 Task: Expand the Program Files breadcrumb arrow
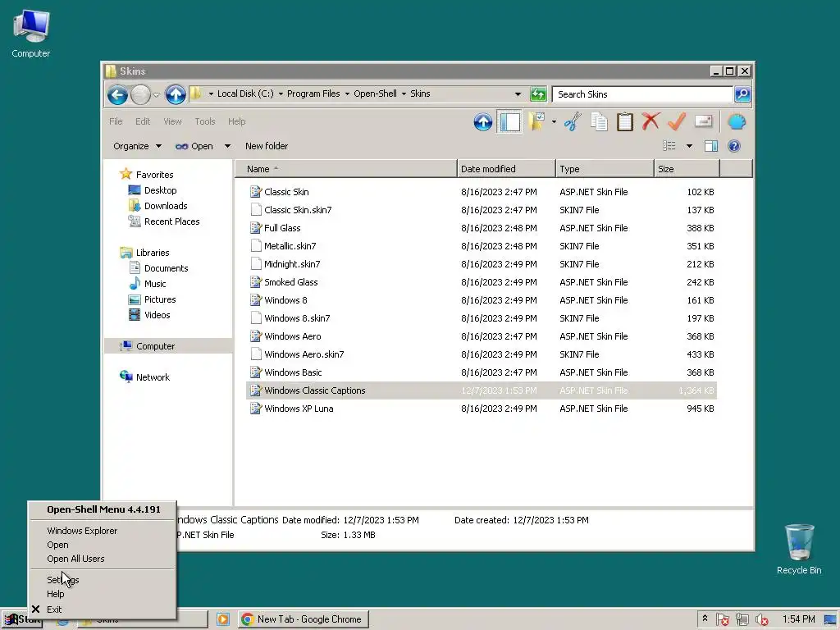(347, 94)
